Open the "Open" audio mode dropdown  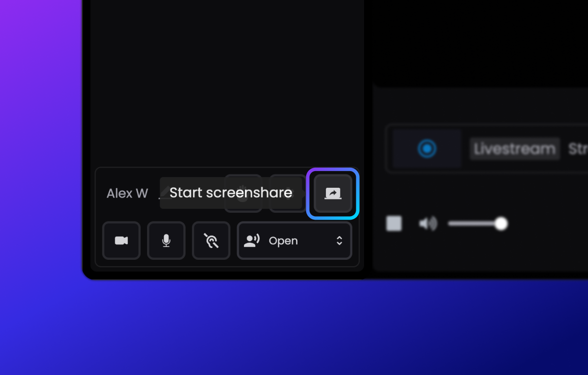pos(294,241)
